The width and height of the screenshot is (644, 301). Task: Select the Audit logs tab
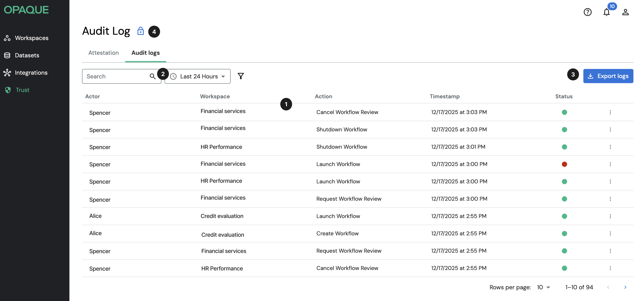[146, 53]
